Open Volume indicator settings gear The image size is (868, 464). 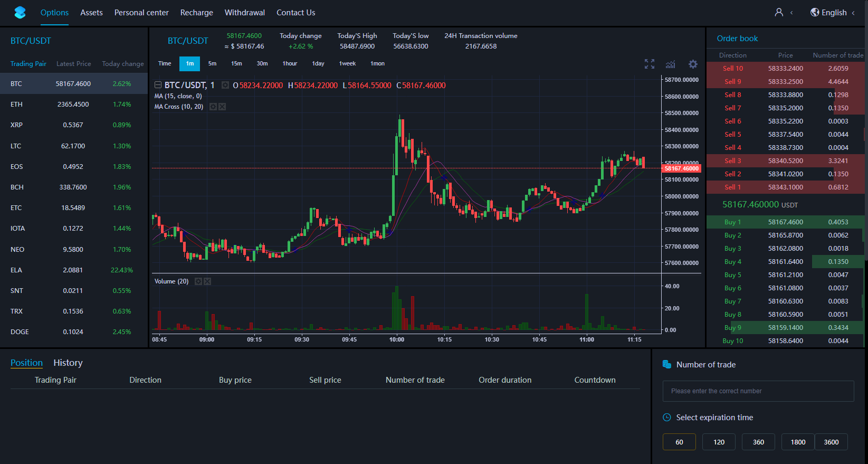[198, 281]
